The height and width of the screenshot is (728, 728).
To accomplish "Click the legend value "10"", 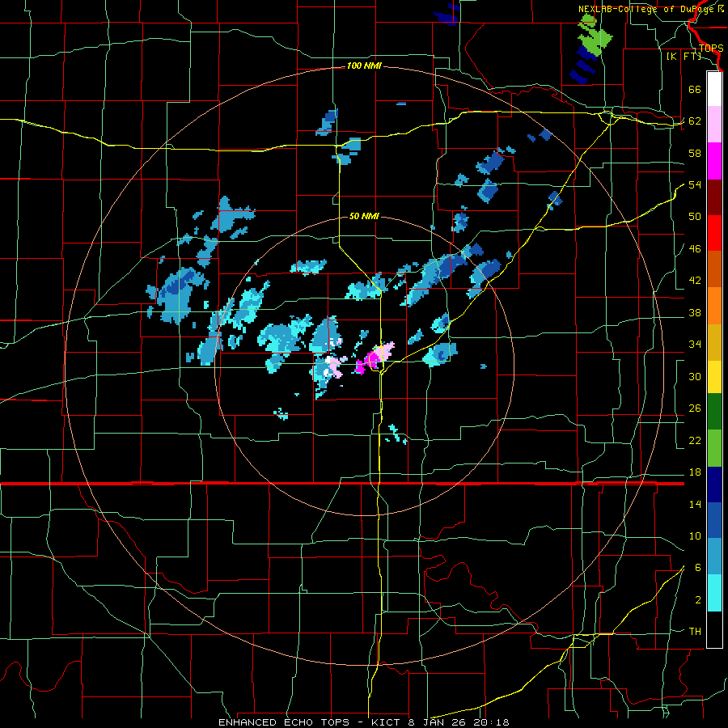I will tap(695, 535).
